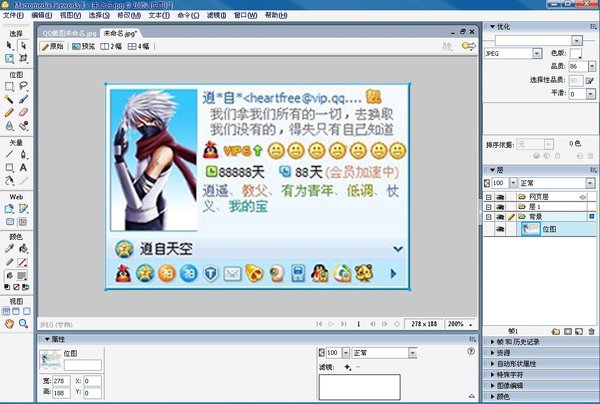Toggle visibility eye of 背景 layer
The width and height of the screenshot is (600, 404).
[500, 217]
